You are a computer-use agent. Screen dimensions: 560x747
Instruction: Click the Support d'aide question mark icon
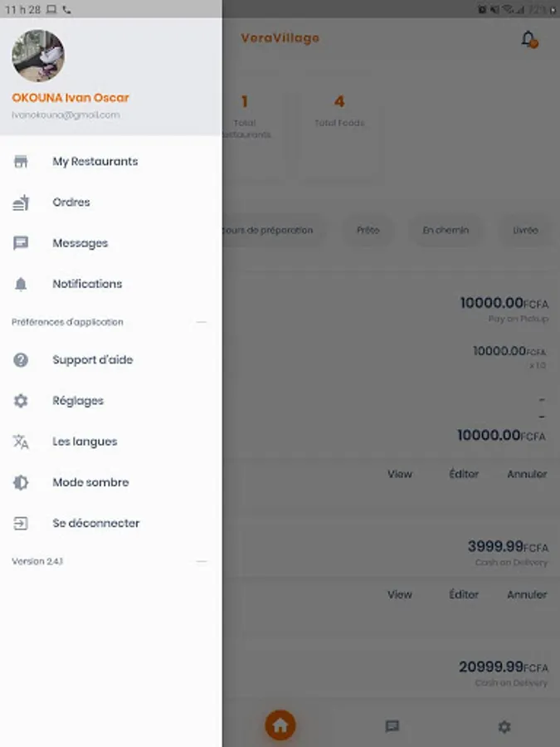(21, 360)
